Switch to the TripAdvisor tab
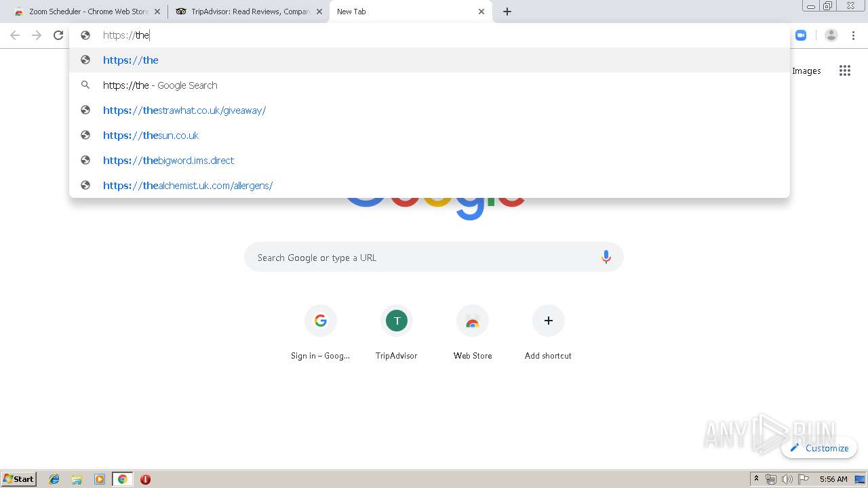 tap(248, 12)
